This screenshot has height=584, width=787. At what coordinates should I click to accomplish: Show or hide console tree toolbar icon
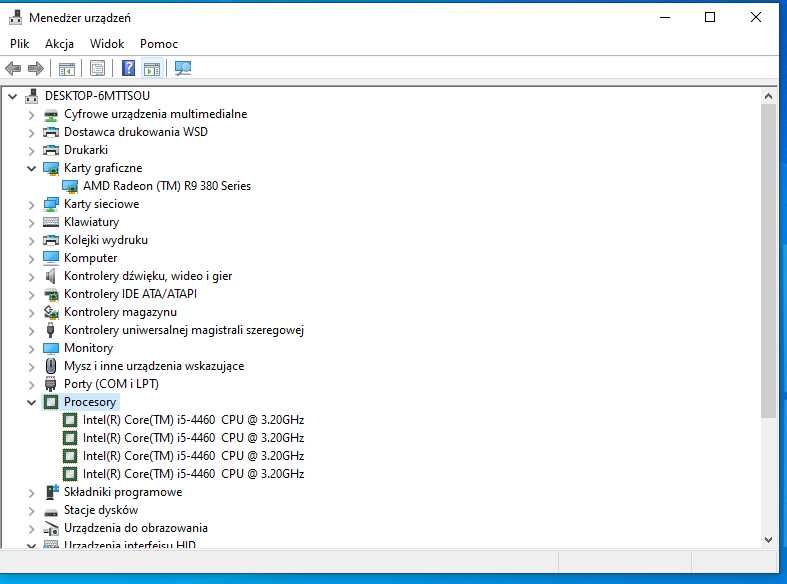[x=66, y=68]
